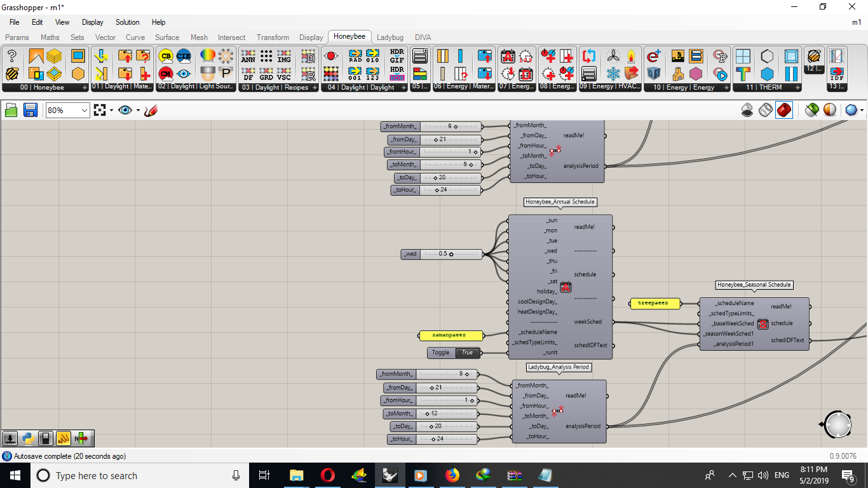Turn off document preview mode

(748, 110)
